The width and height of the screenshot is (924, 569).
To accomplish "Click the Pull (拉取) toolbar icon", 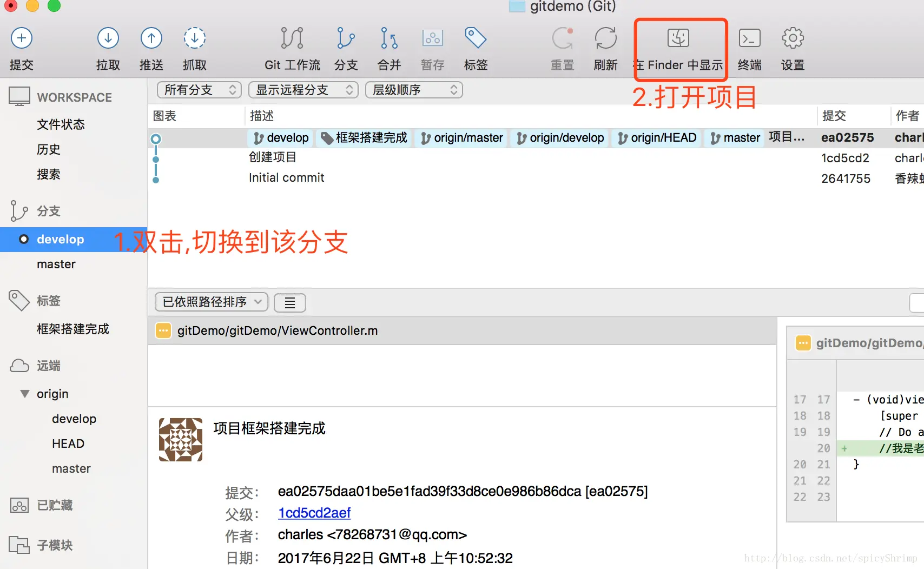I will [x=108, y=38].
